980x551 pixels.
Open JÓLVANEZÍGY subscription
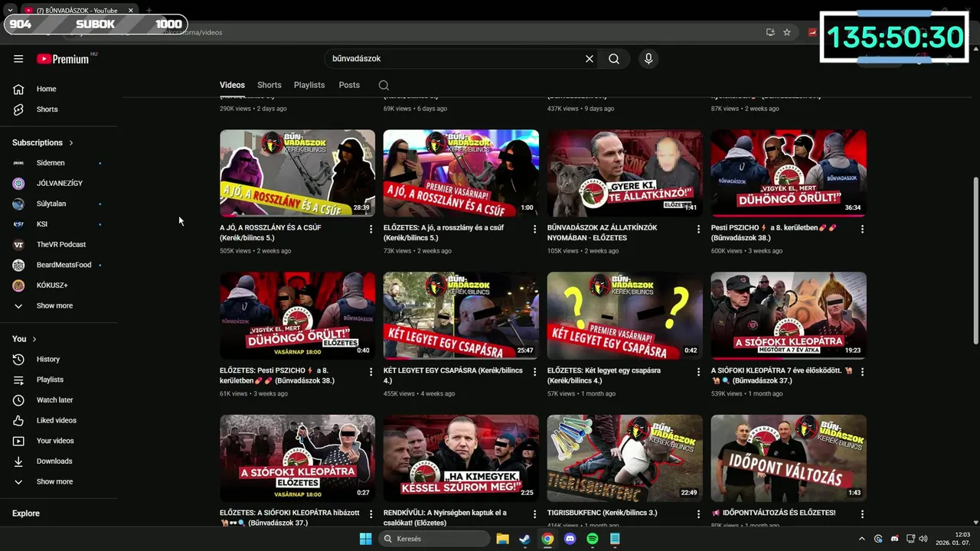(59, 183)
